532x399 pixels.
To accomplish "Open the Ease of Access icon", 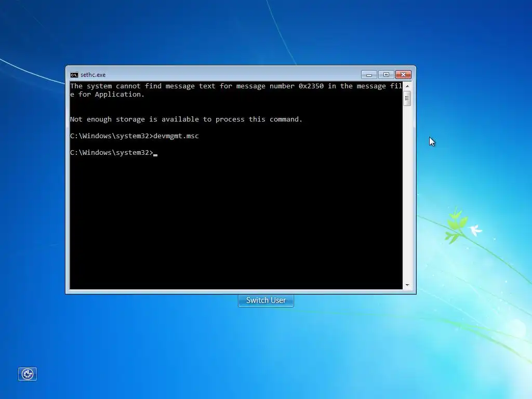I will (28, 374).
